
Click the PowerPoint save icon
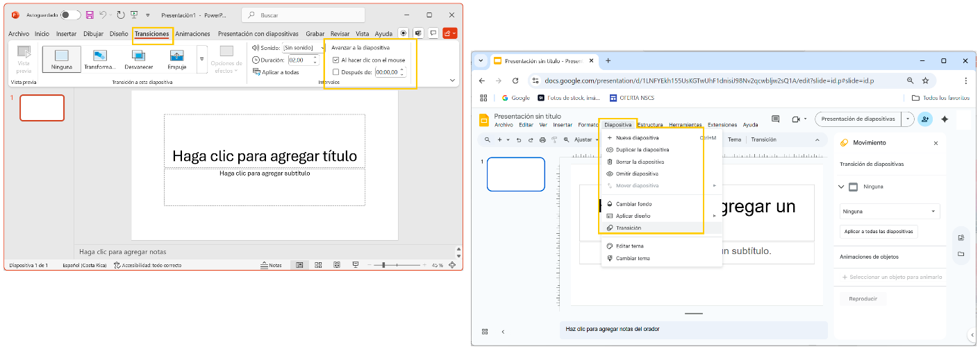90,15
